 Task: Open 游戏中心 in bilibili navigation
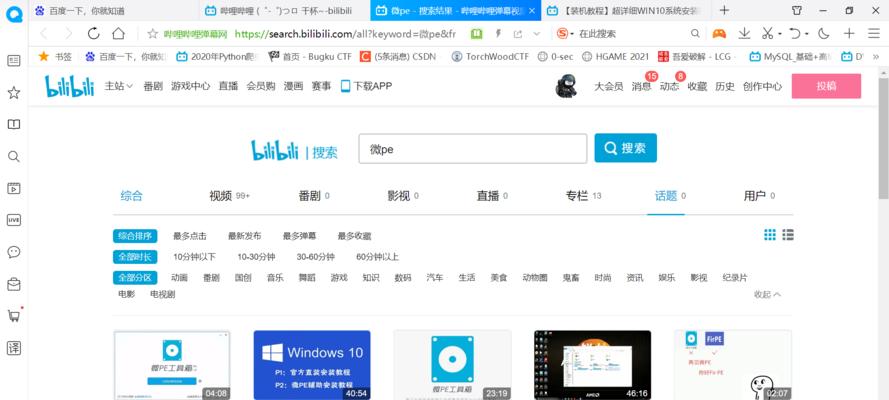[190, 86]
